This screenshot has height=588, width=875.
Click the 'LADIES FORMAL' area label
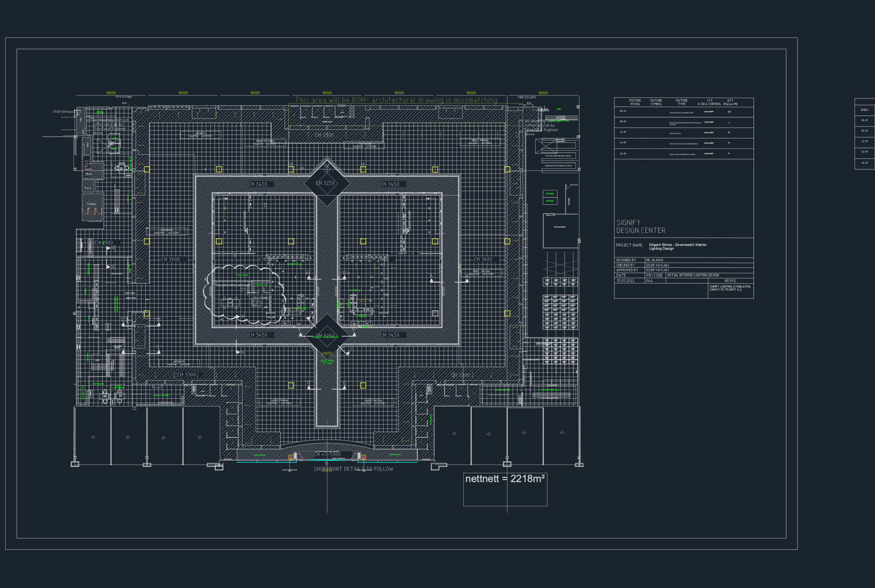[280, 401]
